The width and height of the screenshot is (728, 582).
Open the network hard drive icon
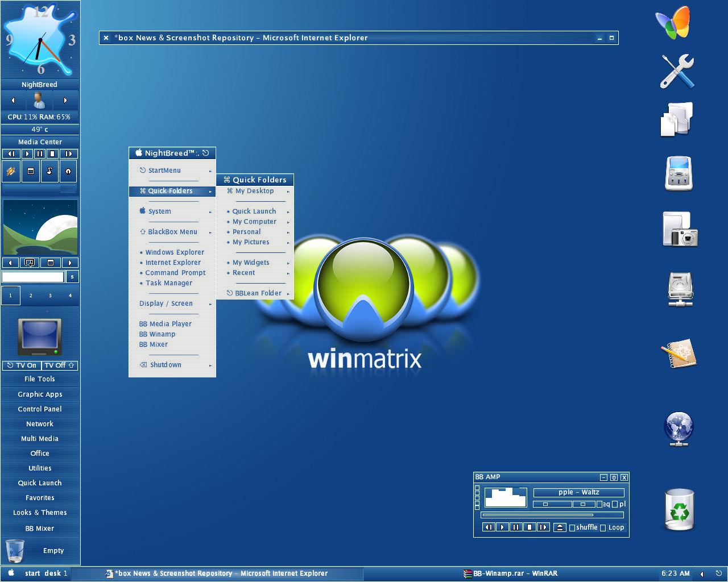tap(680, 289)
